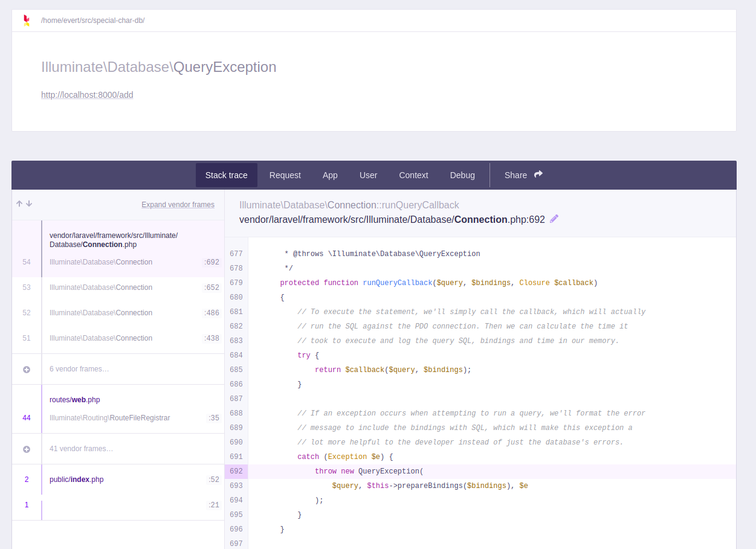Click the 'throw new QueryException(' code line
756x549 pixels.
coord(369,471)
